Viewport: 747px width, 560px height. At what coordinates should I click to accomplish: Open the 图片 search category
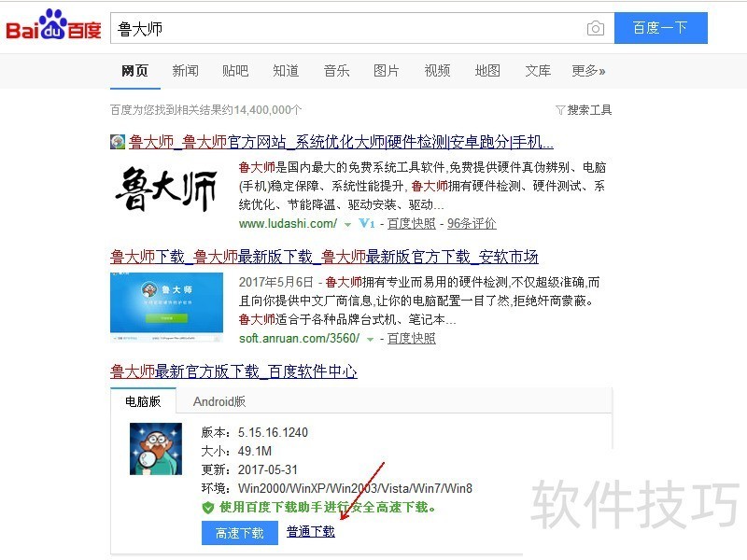pos(387,71)
